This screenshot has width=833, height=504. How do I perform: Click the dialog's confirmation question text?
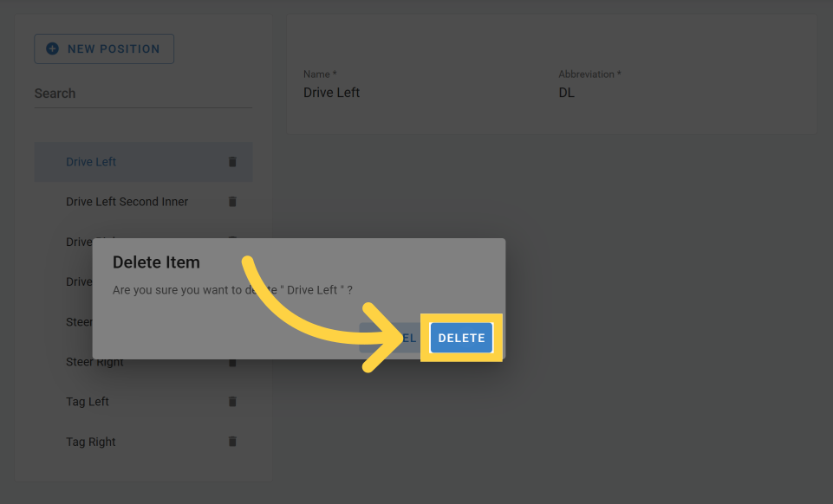pyautogui.click(x=232, y=290)
